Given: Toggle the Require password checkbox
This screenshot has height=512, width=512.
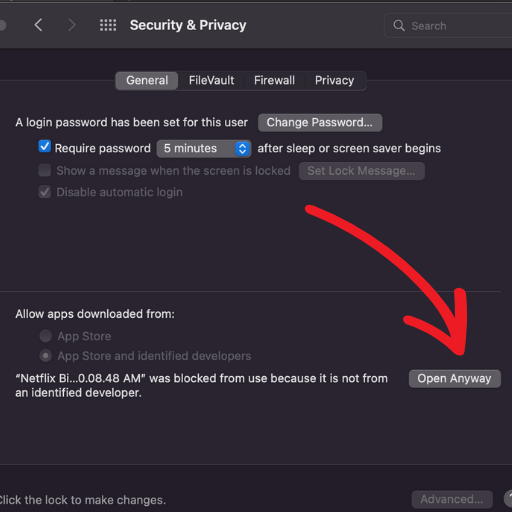Looking at the screenshot, I should point(45,147).
